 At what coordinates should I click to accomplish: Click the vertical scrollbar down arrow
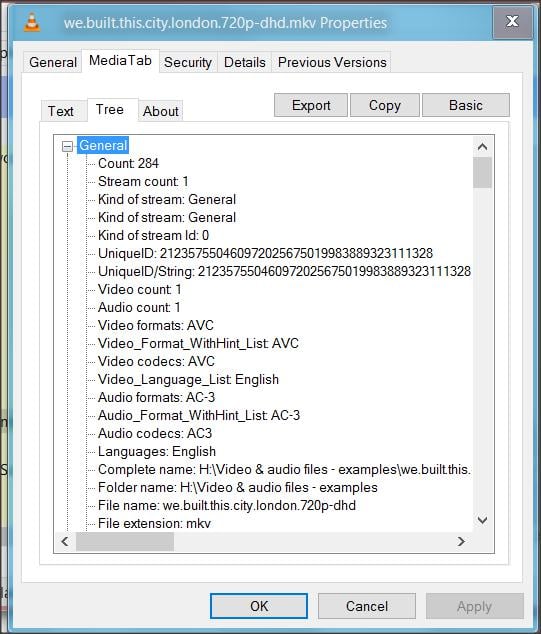point(482,520)
